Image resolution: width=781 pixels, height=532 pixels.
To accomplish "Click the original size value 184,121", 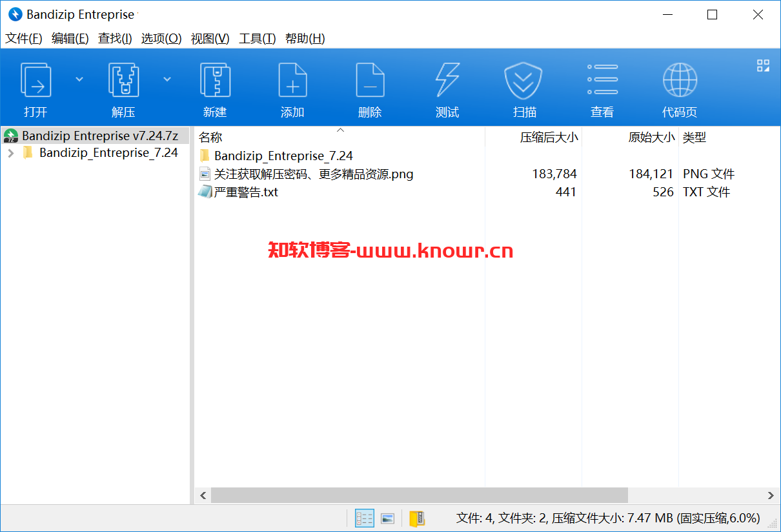I will coord(651,174).
